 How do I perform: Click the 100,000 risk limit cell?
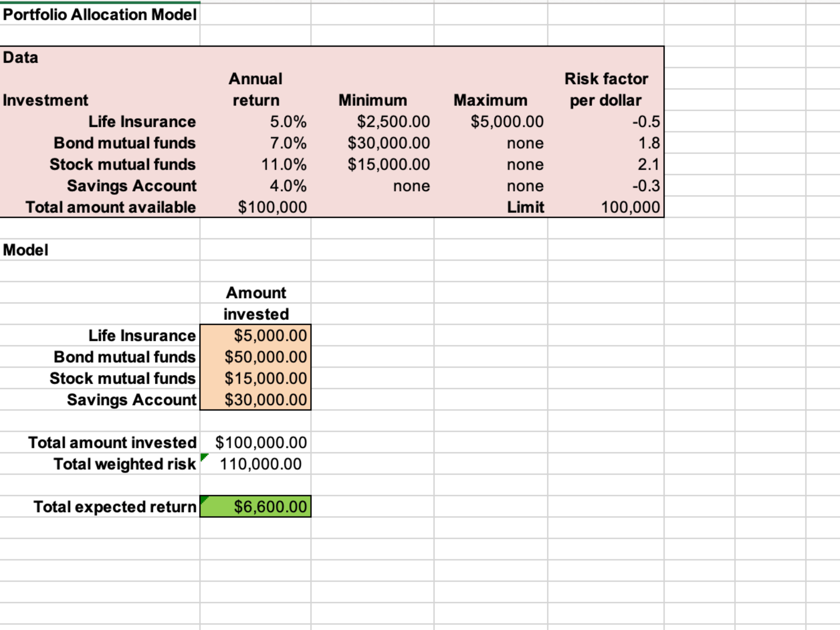[606, 207]
